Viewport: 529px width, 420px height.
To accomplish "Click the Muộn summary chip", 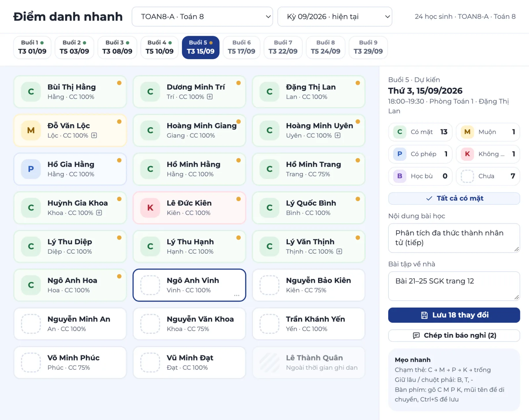I will 488,132.
